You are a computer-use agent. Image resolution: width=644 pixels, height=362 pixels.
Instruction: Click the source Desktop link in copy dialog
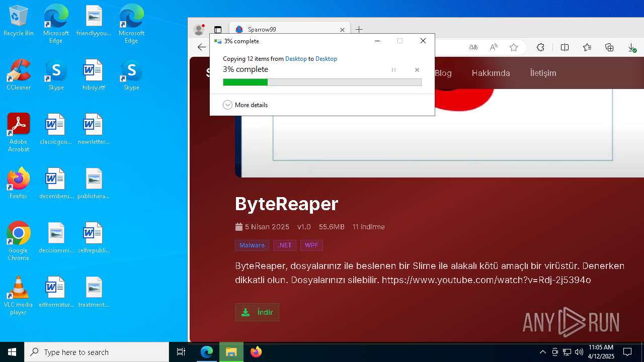coord(296,59)
